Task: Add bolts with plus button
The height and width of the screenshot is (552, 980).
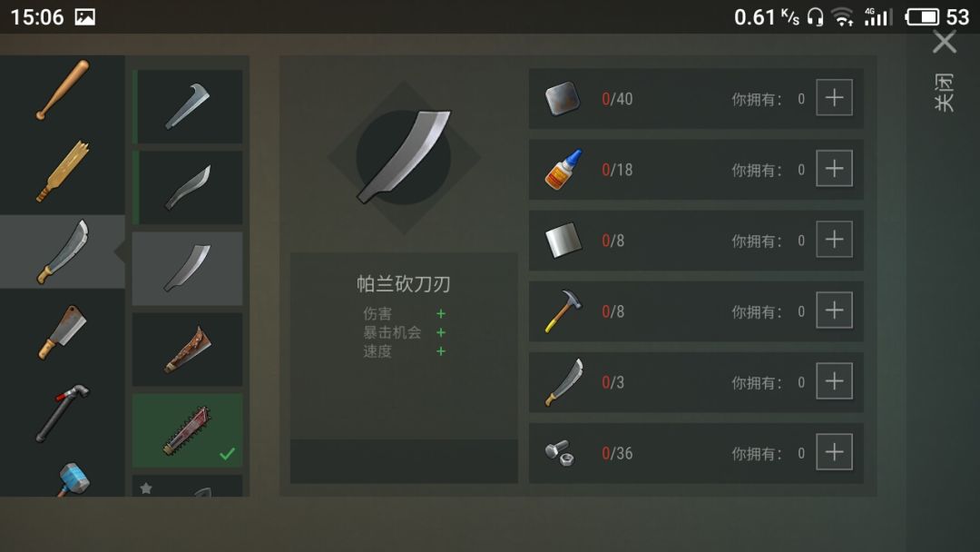Action: tap(835, 451)
